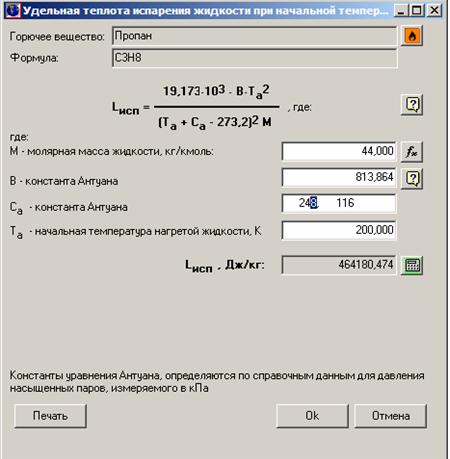Click the Горючее вещество field Пропан
This screenshot has height=459, width=450.
(255, 36)
